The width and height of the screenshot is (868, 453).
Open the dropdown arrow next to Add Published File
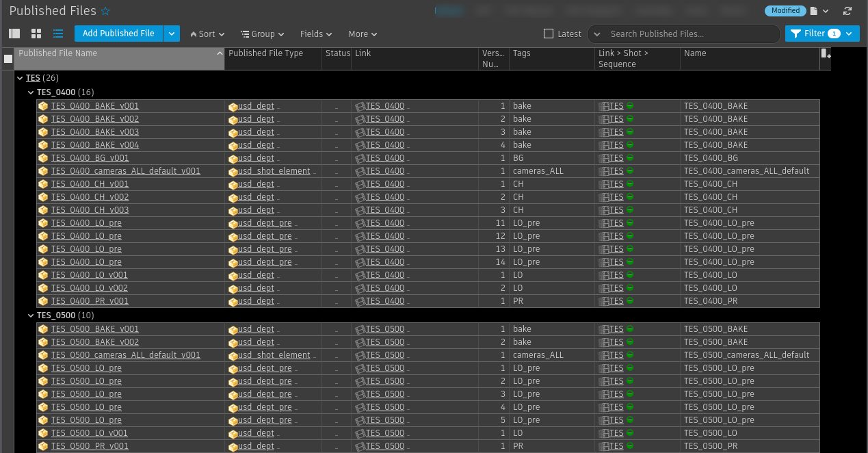point(172,34)
